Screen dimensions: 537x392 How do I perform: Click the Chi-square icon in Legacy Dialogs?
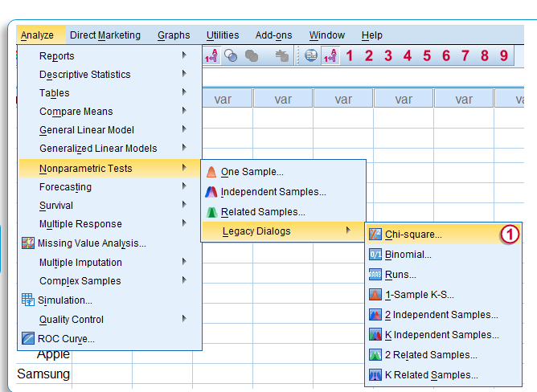pyautogui.click(x=375, y=235)
